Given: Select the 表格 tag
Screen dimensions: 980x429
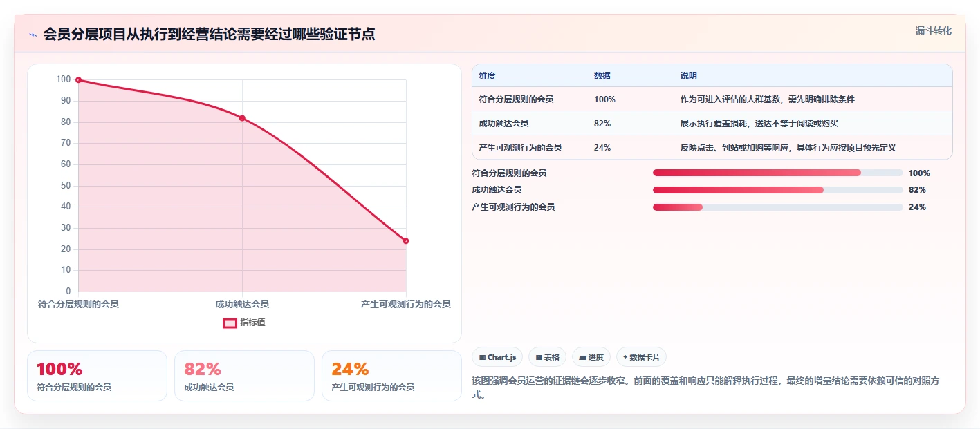Looking at the screenshot, I should pyautogui.click(x=547, y=357).
